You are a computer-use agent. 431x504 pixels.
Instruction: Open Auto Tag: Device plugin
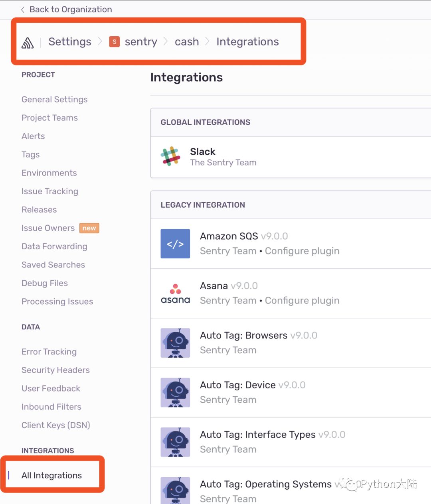pos(238,385)
